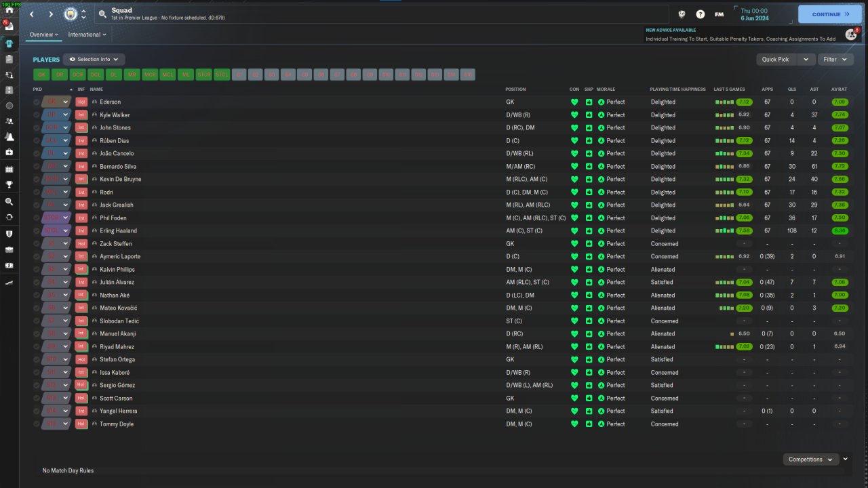Open the staff people icon in the sidebar

pos(9,121)
